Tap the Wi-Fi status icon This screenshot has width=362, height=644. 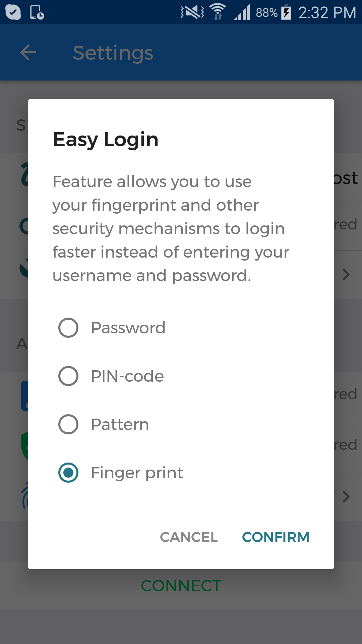point(218,12)
